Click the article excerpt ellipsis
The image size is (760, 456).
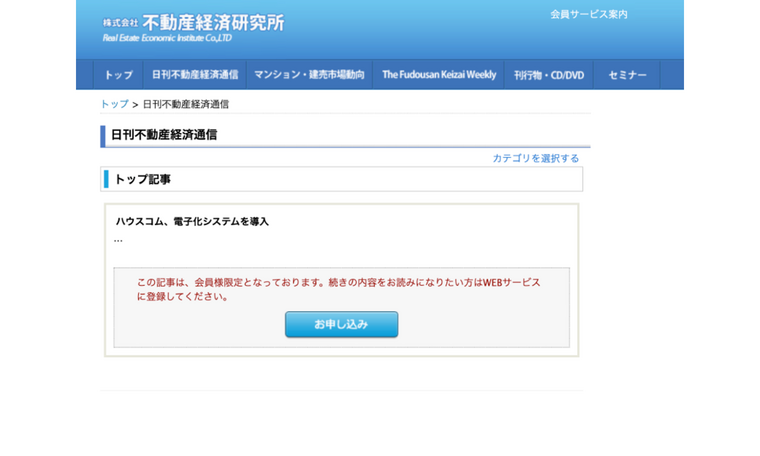tap(118, 239)
